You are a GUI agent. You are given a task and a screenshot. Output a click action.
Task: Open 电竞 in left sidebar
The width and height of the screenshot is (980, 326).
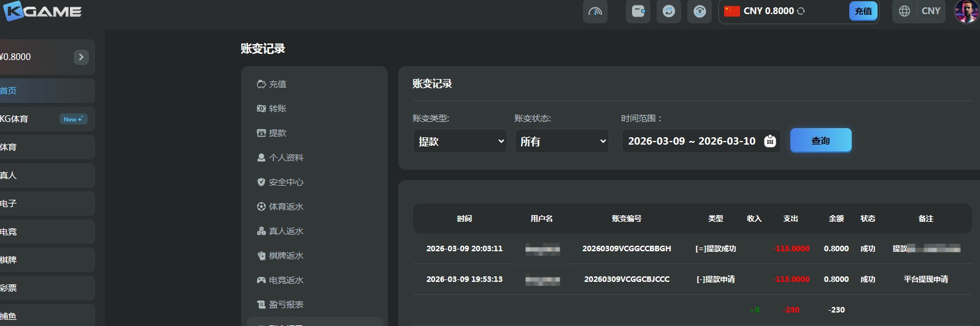point(47,232)
